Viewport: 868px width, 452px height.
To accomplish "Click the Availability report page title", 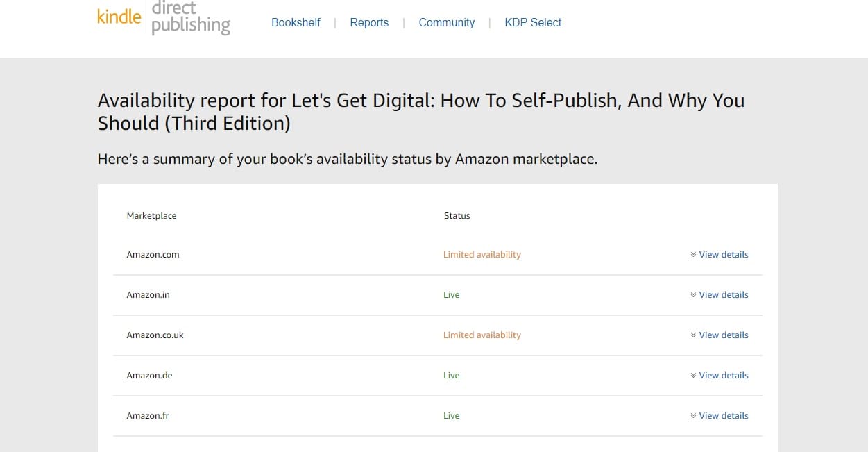I will (421, 112).
